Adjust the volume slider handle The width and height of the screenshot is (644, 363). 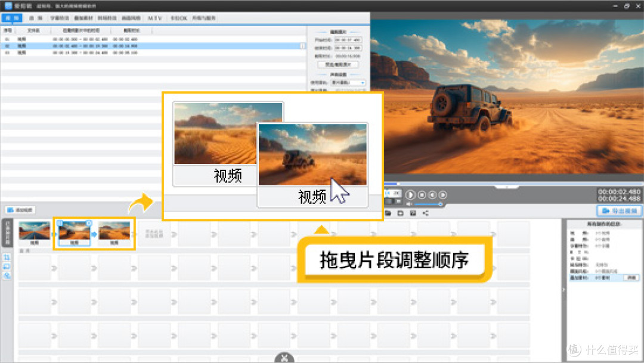pos(440,204)
